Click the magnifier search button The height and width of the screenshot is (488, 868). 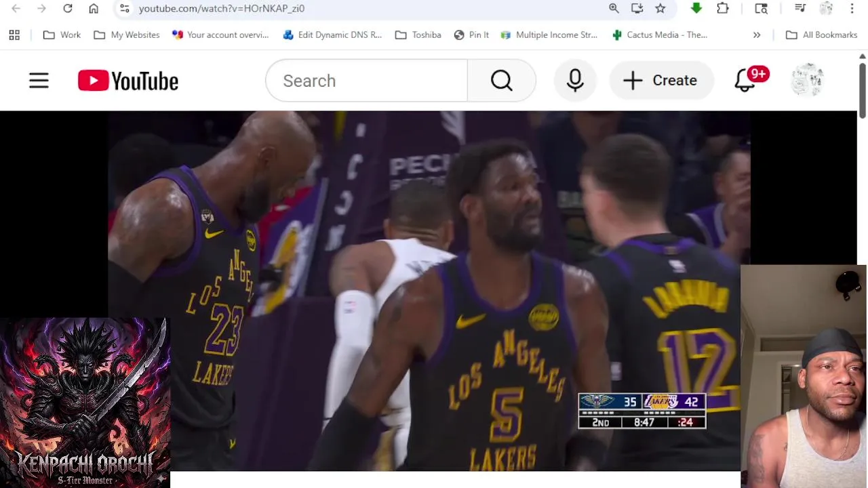click(x=502, y=81)
